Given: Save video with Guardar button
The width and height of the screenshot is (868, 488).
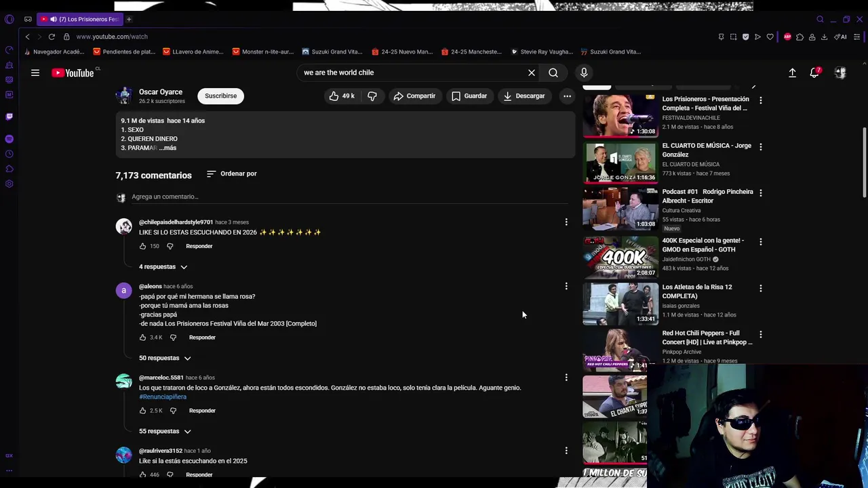Looking at the screenshot, I should pyautogui.click(x=469, y=96).
